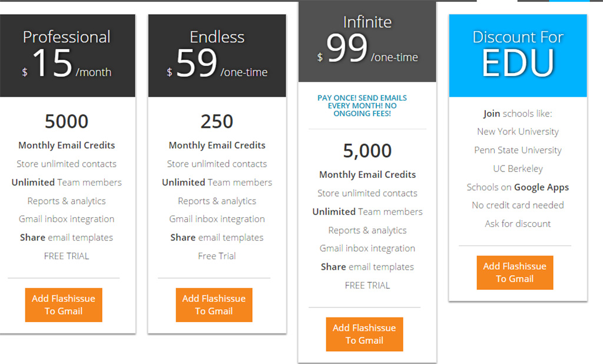Click FREE TRIAL in the Professional plan
This screenshot has height=364, width=603.
tap(67, 256)
